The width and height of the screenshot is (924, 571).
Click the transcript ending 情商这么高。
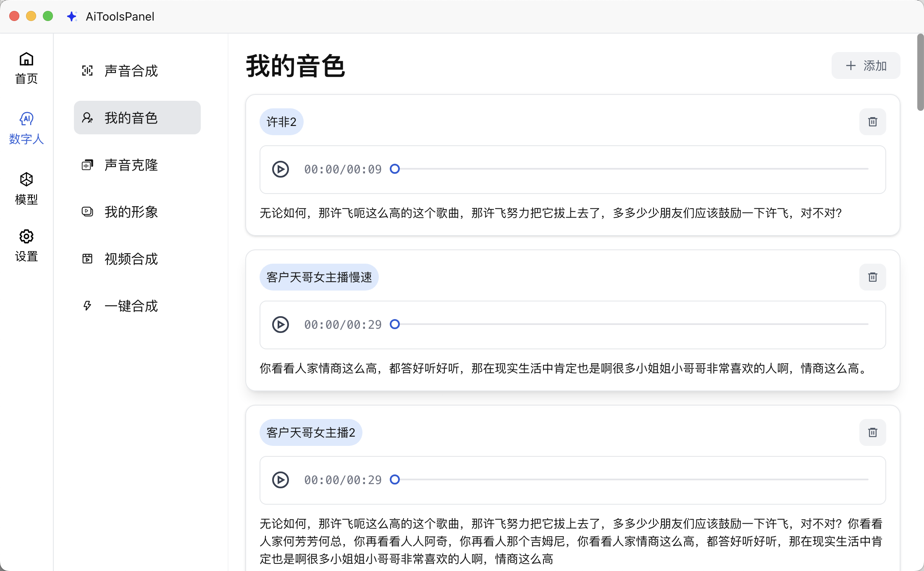coord(564,369)
